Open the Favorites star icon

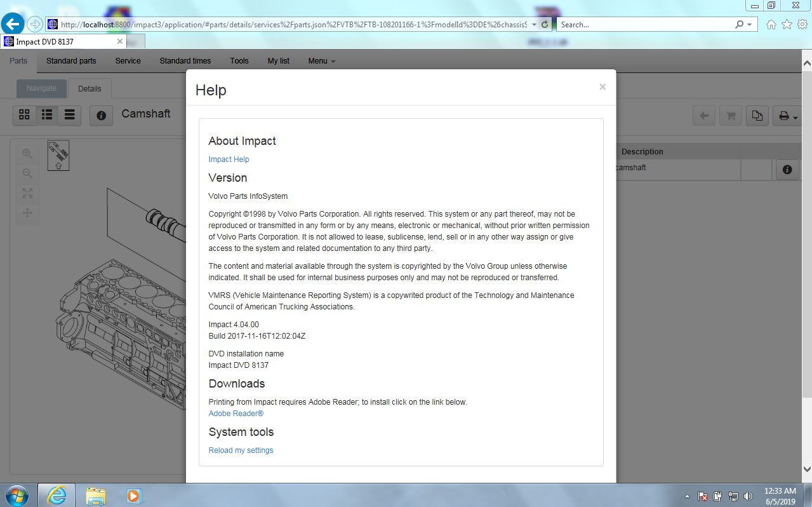pos(787,25)
